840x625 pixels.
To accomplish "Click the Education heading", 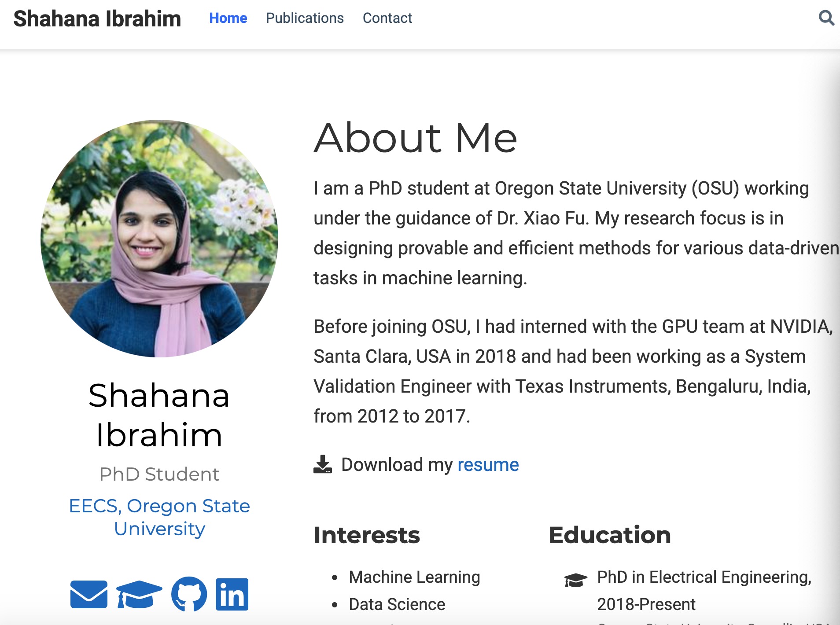I will click(610, 535).
